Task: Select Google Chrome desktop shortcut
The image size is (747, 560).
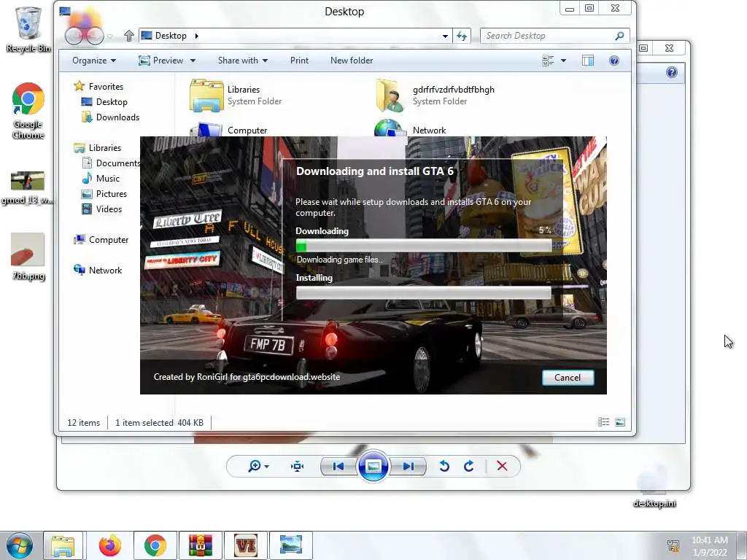Action: click(x=28, y=111)
